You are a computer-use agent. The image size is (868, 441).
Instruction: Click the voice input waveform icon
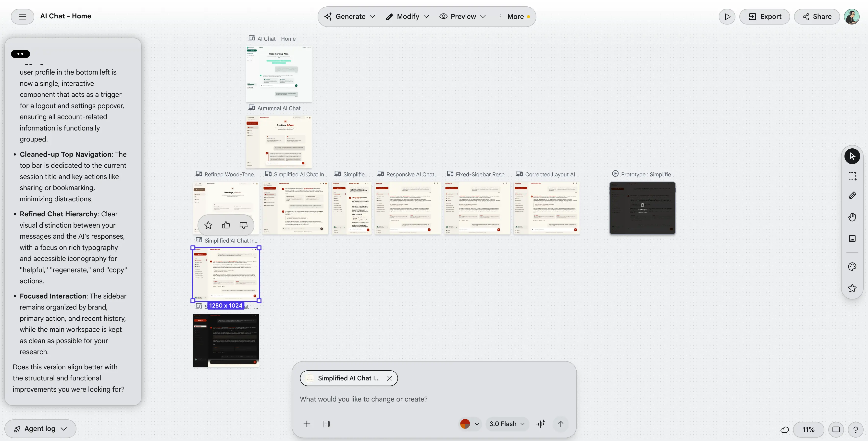[x=541, y=424]
